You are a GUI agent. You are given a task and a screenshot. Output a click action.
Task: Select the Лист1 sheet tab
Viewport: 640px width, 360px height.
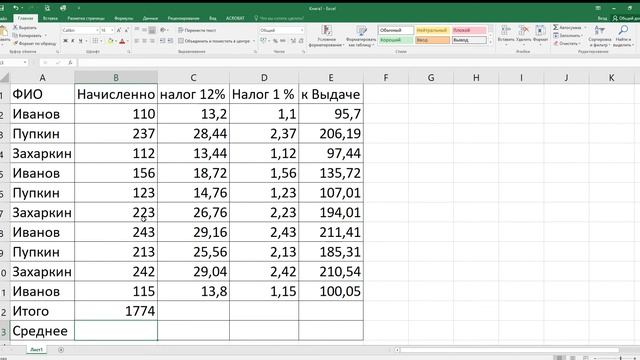point(36,350)
